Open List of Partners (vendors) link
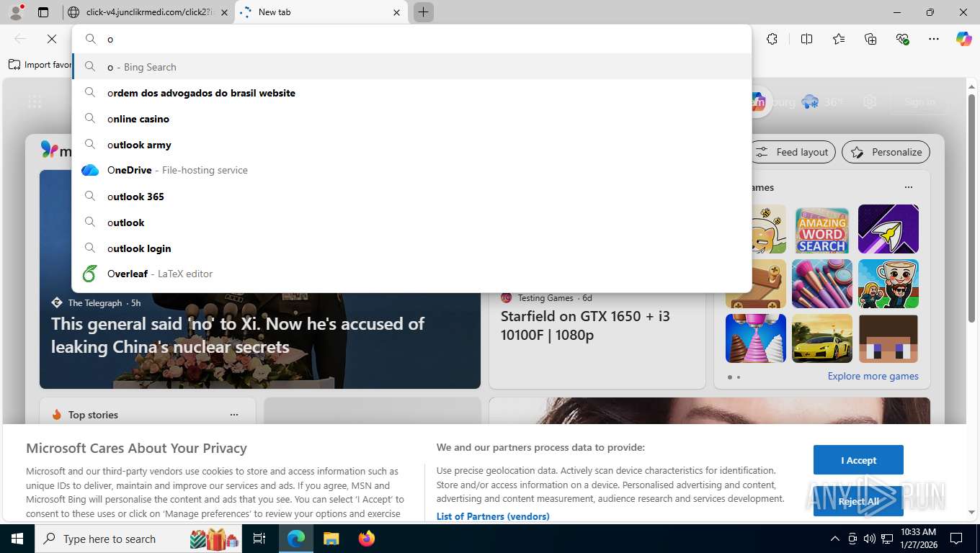This screenshot has width=980, height=553. [493, 516]
